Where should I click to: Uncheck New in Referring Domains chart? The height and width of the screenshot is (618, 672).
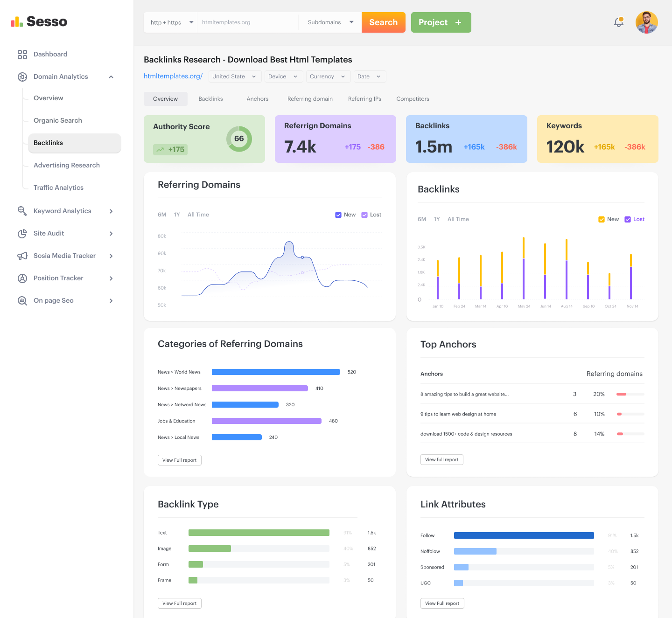tap(338, 215)
